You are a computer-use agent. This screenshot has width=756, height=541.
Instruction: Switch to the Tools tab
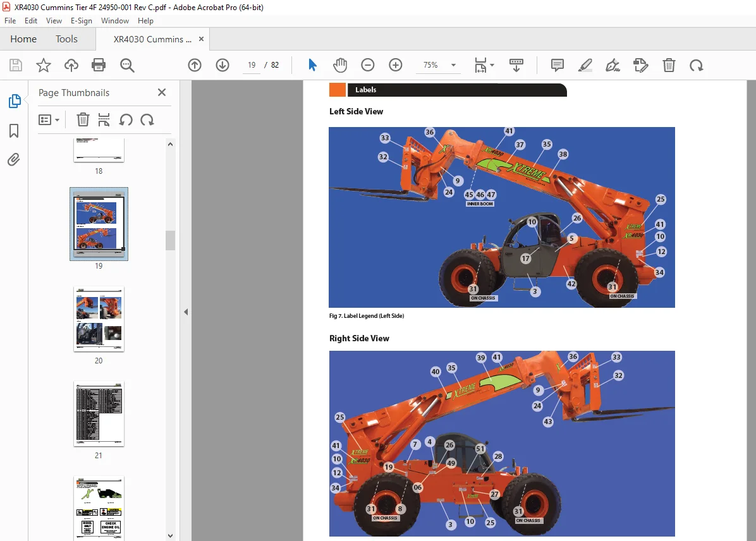[x=66, y=39]
